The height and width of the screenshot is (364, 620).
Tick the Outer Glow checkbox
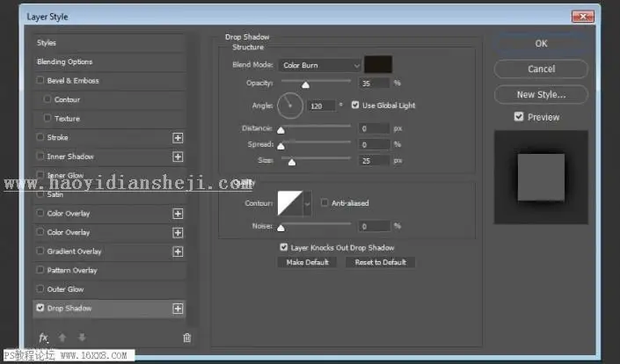[40, 289]
